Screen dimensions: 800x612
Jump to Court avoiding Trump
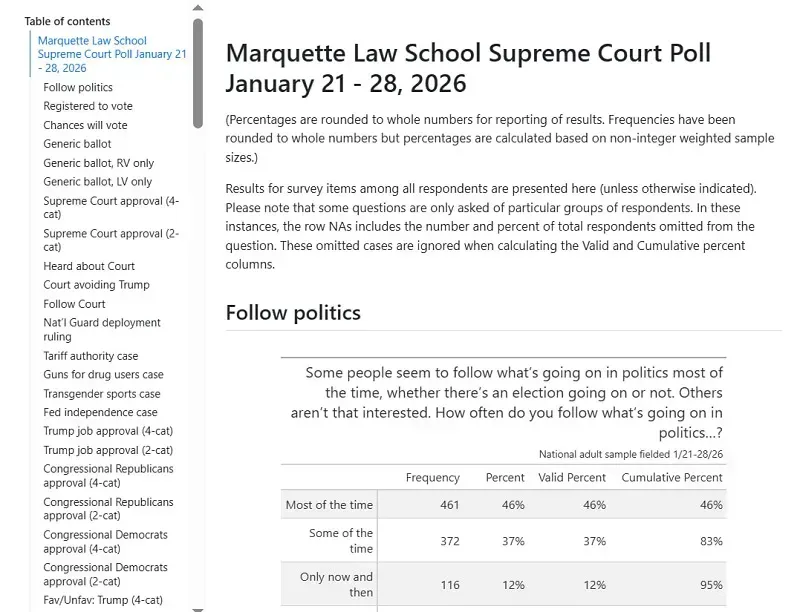coord(96,285)
